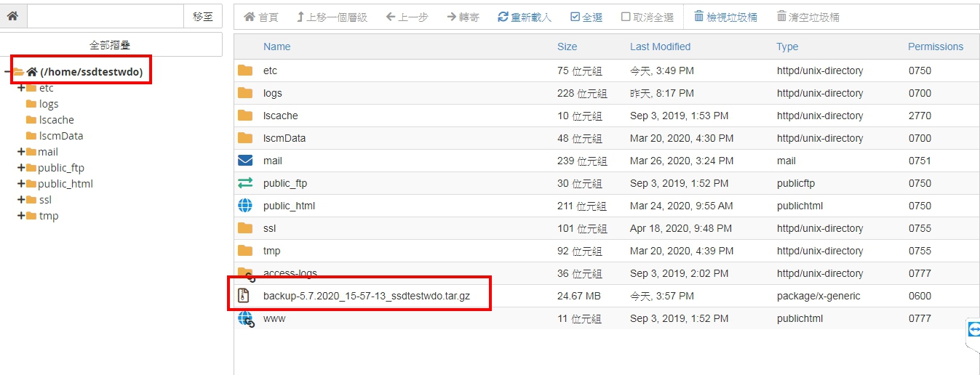Click 全選 select all checkbox button
The height and width of the screenshot is (375, 980).
(586, 17)
